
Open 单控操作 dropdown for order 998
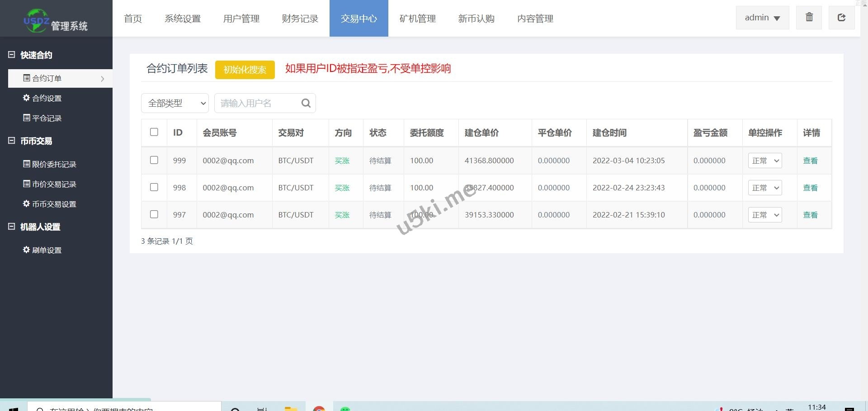coord(765,188)
